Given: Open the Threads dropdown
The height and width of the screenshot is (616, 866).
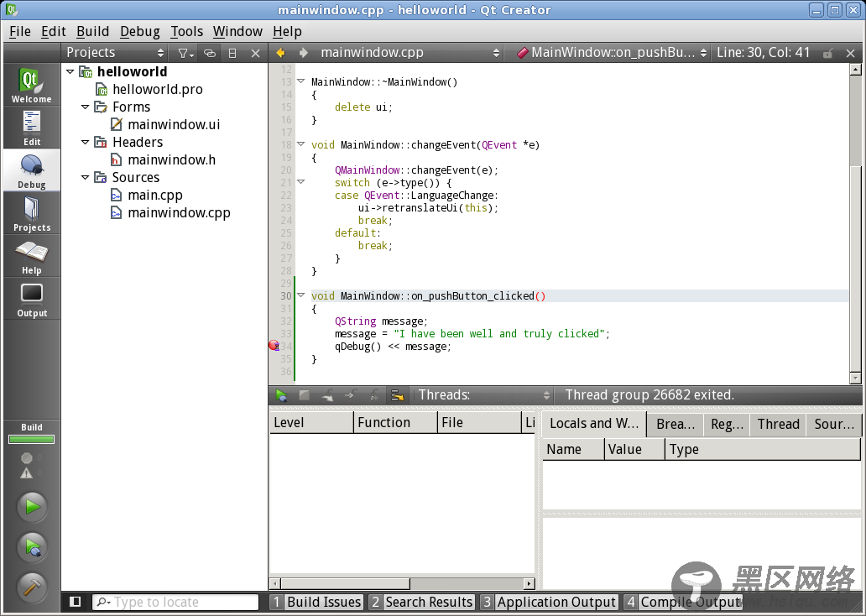Looking at the screenshot, I should click(484, 395).
